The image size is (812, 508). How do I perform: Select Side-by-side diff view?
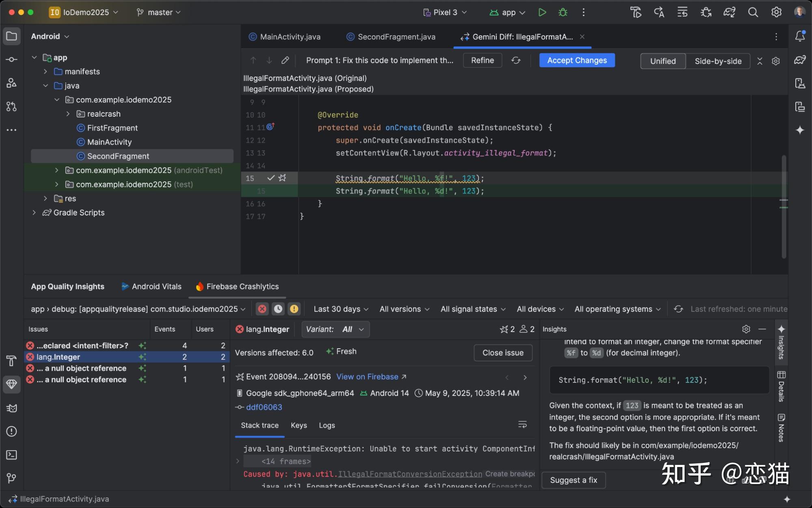[718, 61]
